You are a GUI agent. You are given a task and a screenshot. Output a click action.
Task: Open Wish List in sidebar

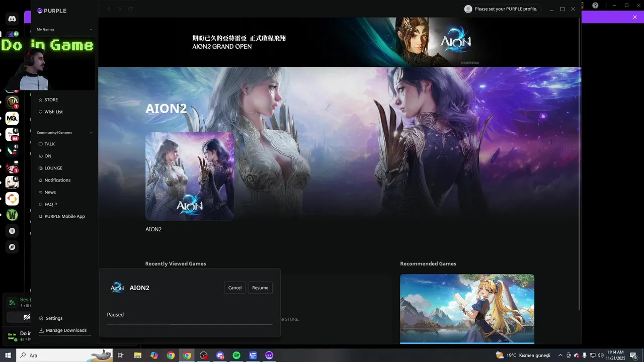[51, 112]
